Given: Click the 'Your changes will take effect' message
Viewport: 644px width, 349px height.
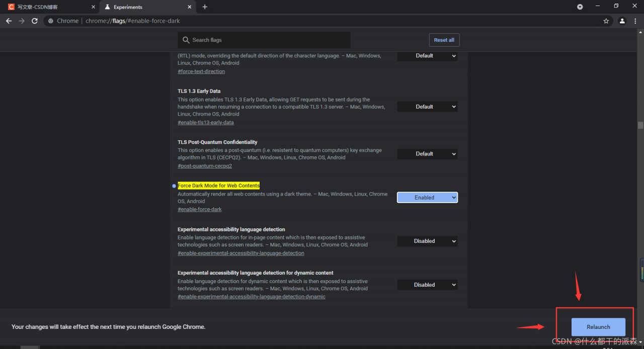Looking at the screenshot, I should tap(108, 327).
